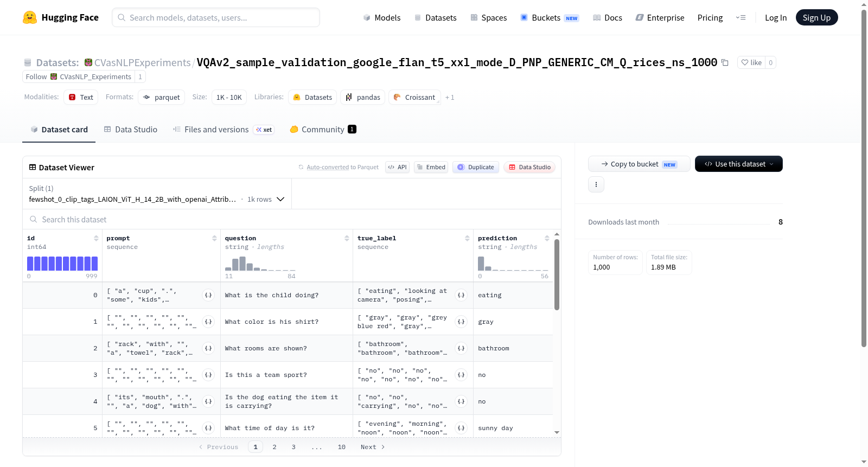Screen dimensions: 868x467
Task: Sort by the true_label column
Action: tap(467, 238)
